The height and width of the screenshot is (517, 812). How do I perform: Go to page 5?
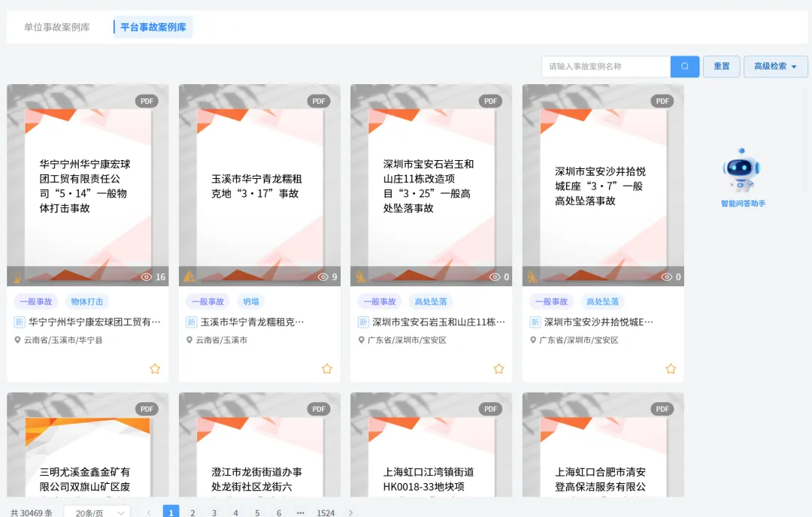point(257,512)
